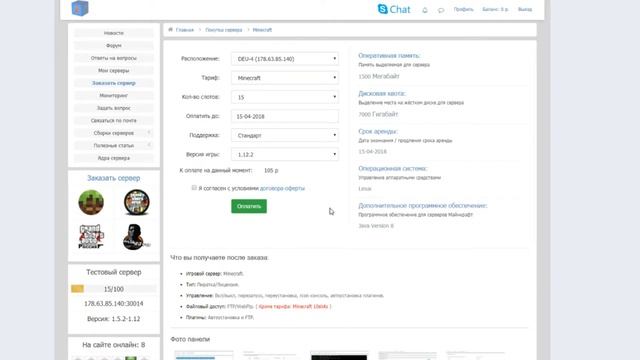Image resolution: width=640 pixels, height=360 pixels.
Task: Go to Мои серверы in sidebar
Action: (114, 71)
